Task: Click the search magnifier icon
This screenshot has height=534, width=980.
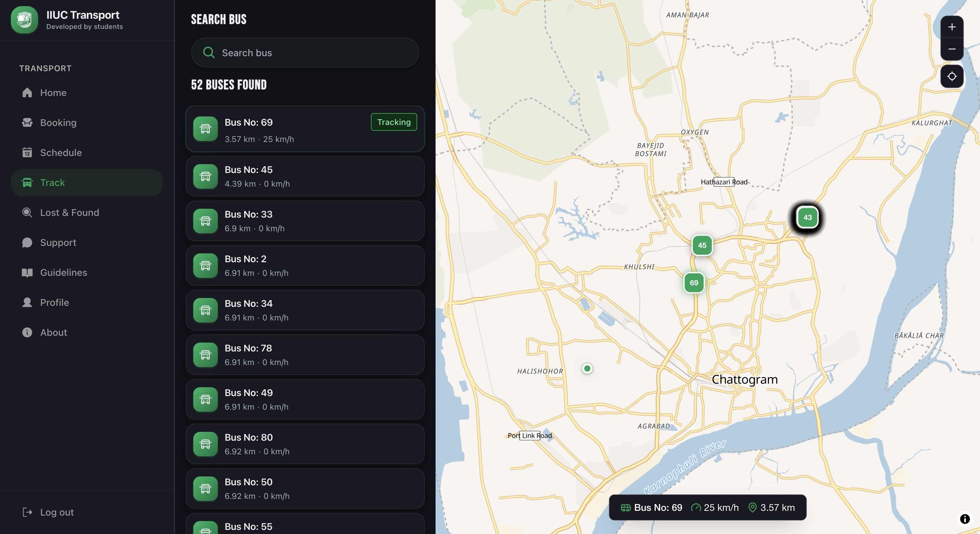Action: coord(209,52)
